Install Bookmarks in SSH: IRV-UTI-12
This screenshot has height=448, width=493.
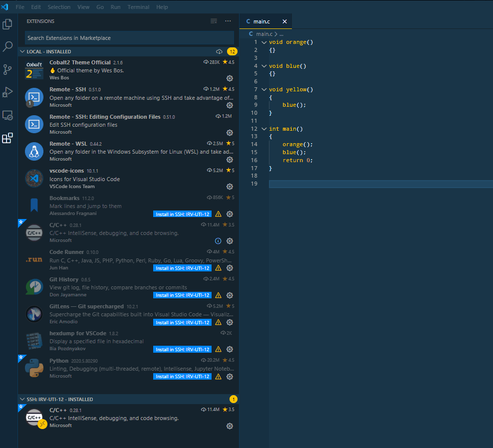[x=182, y=214]
